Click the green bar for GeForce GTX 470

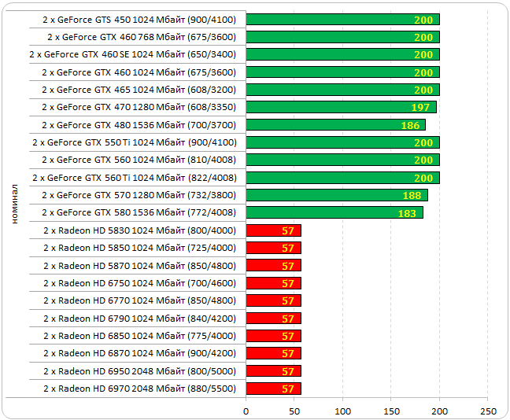342,107
